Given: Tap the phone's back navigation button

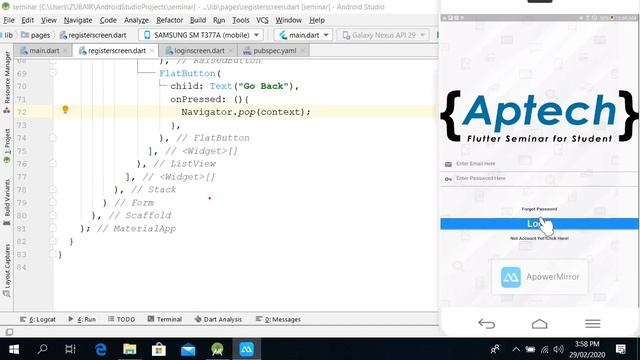Looking at the screenshot, I should tap(486, 324).
